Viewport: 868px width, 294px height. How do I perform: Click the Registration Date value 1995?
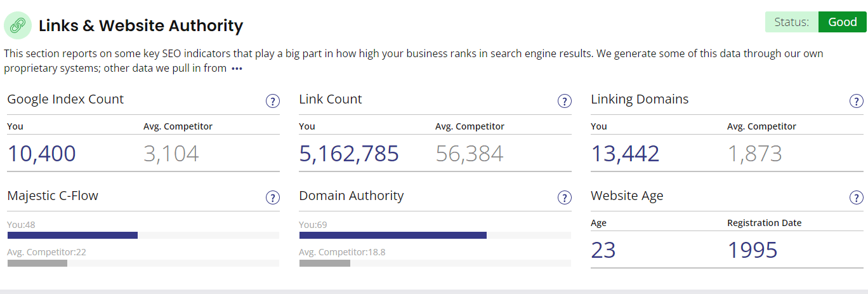coord(752,250)
